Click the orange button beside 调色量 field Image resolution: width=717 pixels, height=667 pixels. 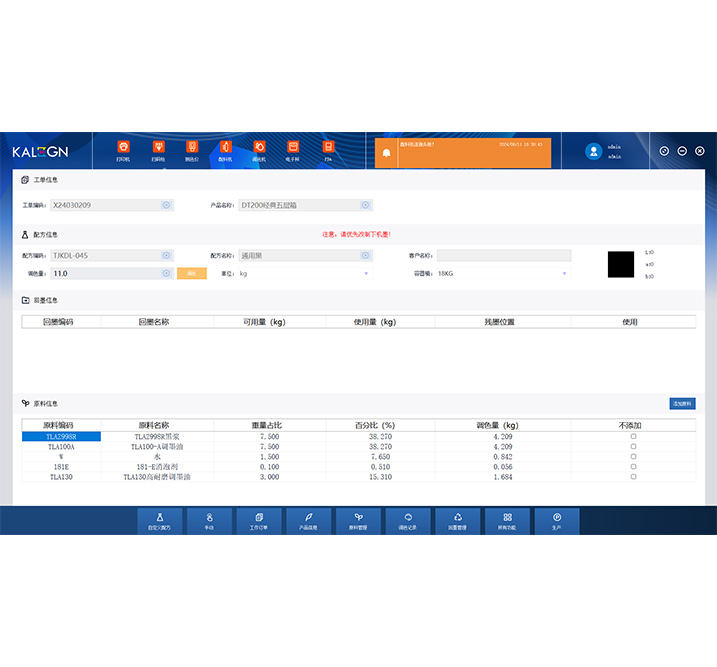(192, 273)
